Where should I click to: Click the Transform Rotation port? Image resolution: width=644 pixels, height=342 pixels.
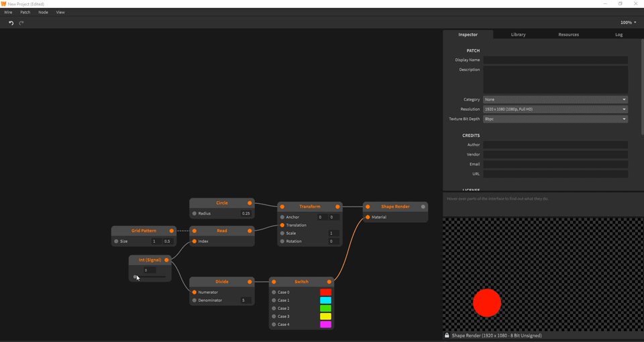click(x=282, y=241)
